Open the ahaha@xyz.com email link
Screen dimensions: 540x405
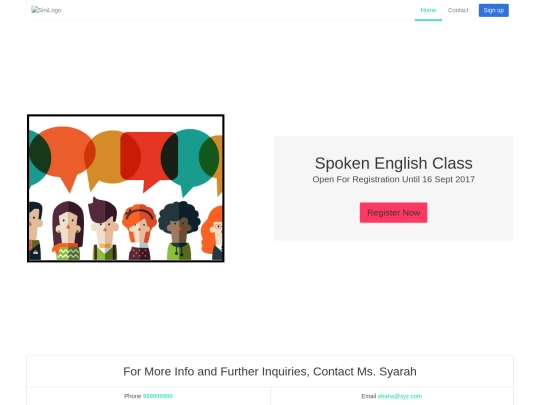point(399,396)
